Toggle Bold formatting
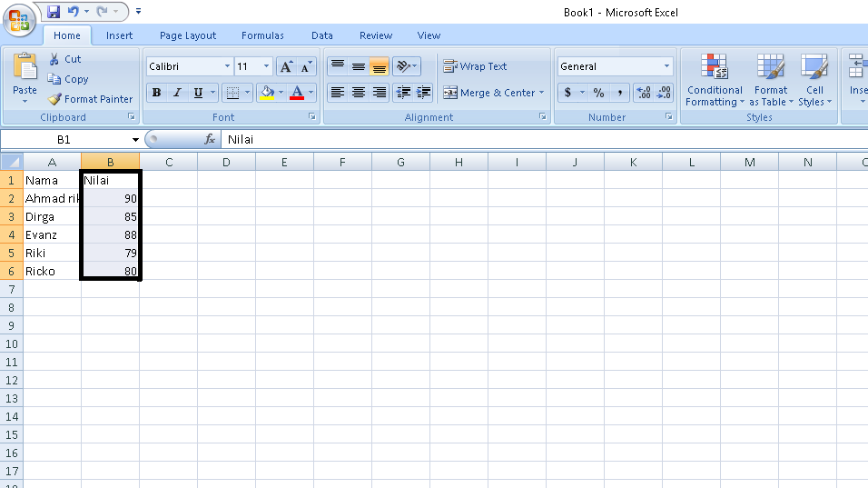868x488 pixels. click(x=157, y=93)
